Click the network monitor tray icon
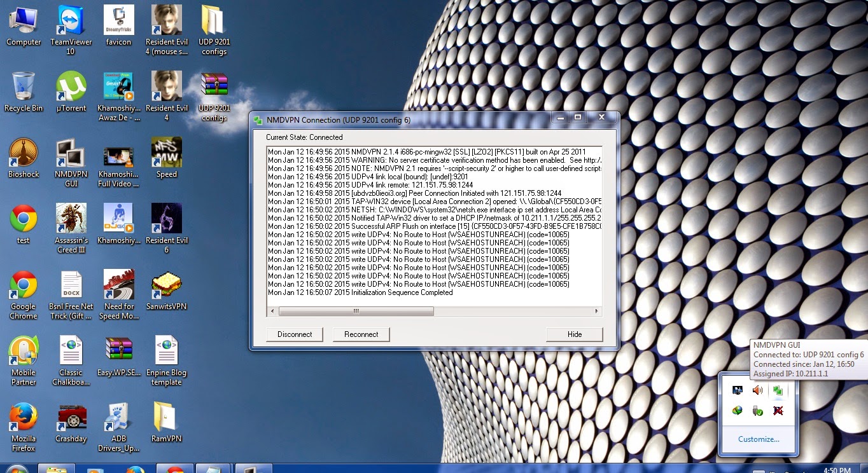 pos(737,390)
